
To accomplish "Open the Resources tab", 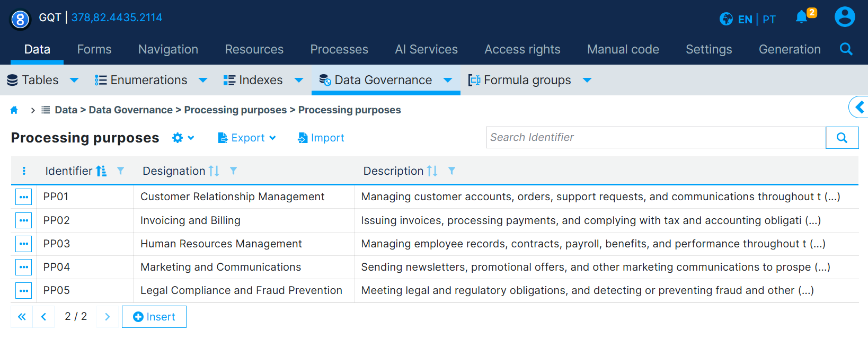I will pyautogui.click(x=254, y=49).
